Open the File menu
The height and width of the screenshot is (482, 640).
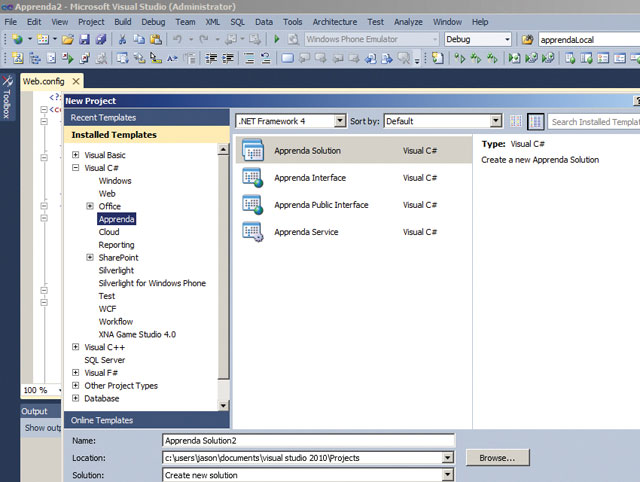click(11, 22)
